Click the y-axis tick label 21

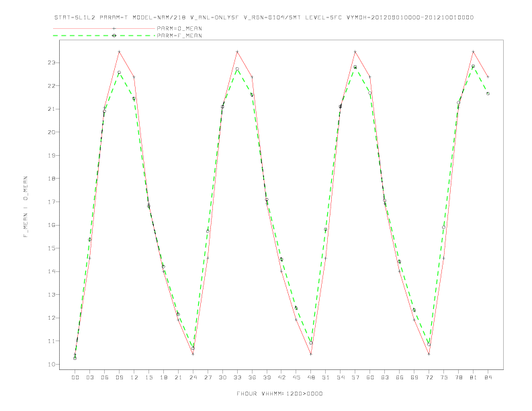pos(51,109)
